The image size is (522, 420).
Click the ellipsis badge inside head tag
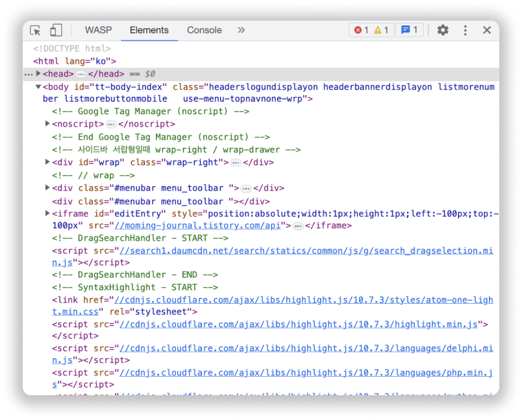81,74
